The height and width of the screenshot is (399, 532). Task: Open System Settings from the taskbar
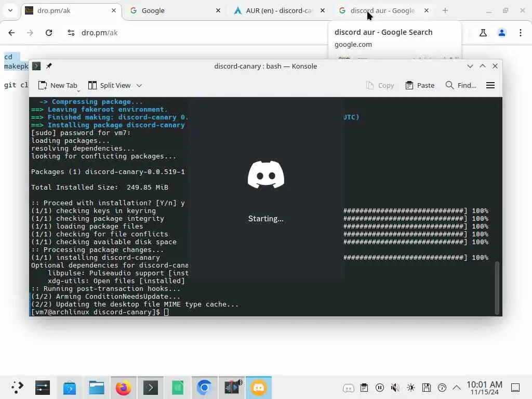tap(43, 388)
